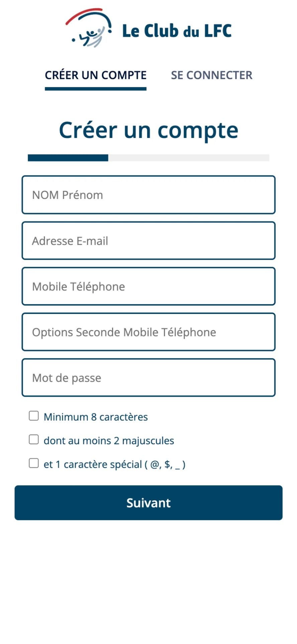
Task: Click into the Adresse E-mail field
Action: (x=148, y=241)
